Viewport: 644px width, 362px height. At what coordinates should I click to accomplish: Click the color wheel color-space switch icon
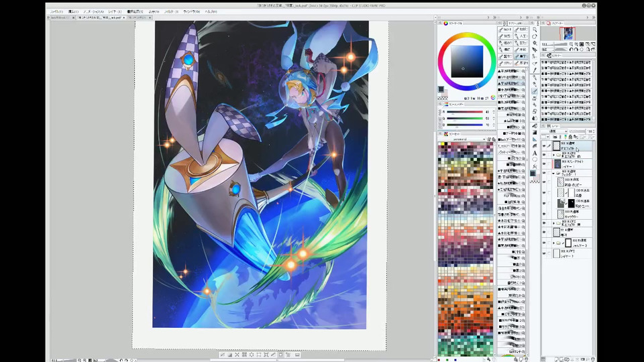click(x=493, y=97)
